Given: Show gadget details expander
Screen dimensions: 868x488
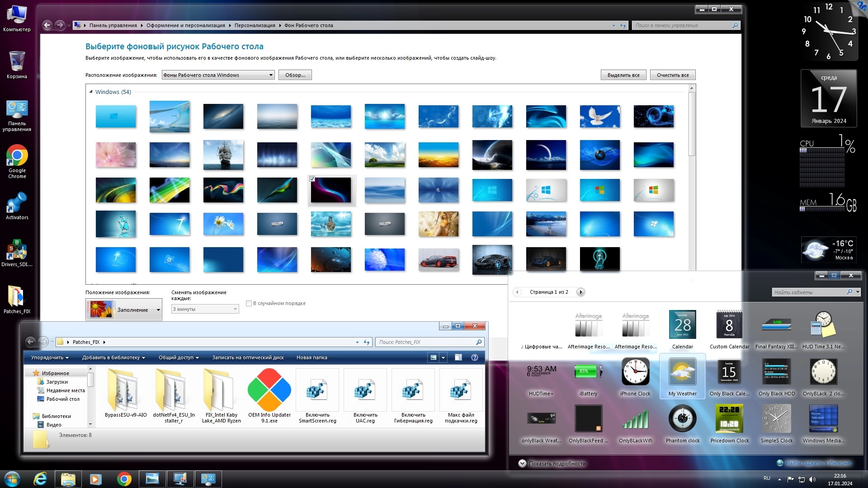Looking at the screenshot, I should (522, 463).
